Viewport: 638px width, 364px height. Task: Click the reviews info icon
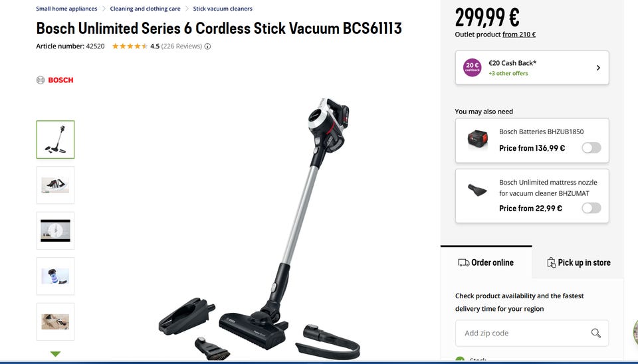coord(207,46)
